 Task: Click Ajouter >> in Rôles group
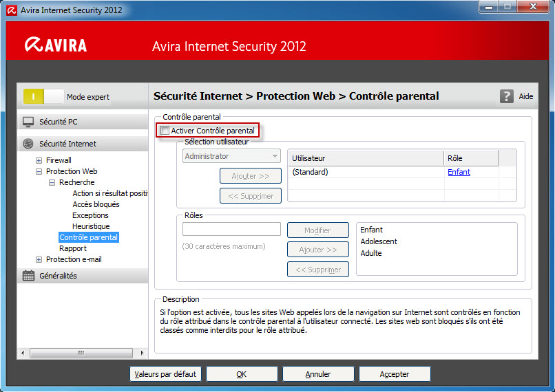(x=318, y=250)
